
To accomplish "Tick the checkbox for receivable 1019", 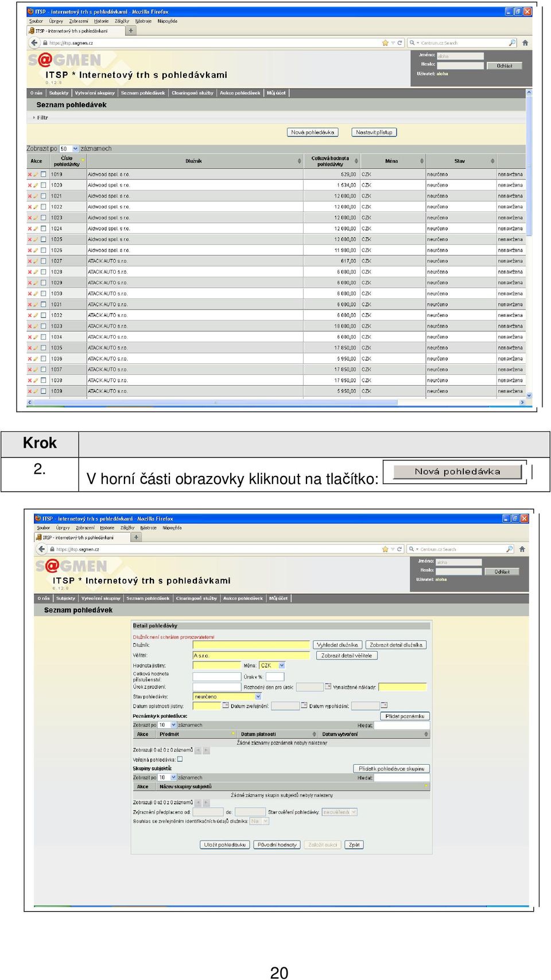I will coord(44,175).
